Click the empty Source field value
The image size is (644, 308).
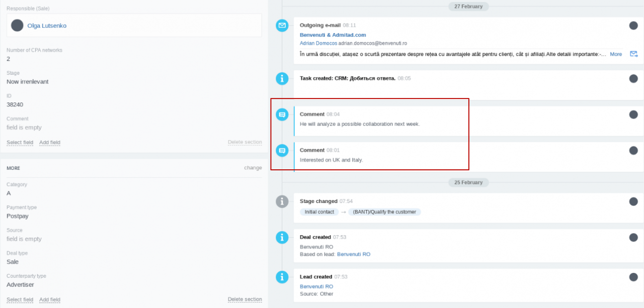pyautogui.click(x=24, y=239)
